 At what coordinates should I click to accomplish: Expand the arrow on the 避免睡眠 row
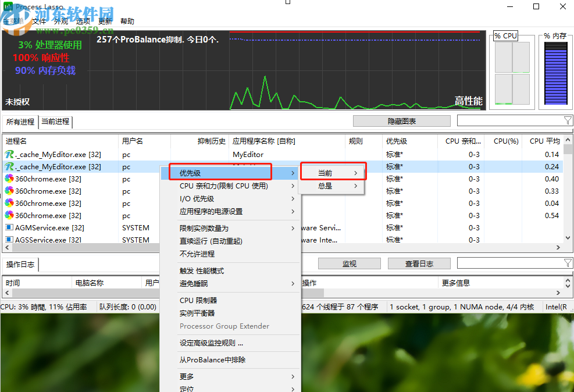293,283
